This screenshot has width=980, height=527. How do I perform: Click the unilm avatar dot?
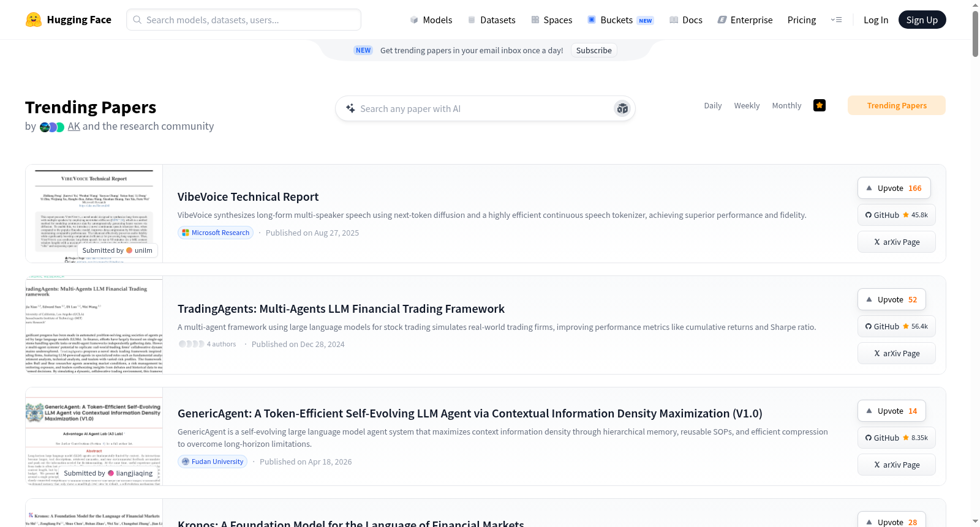point(129,250)
